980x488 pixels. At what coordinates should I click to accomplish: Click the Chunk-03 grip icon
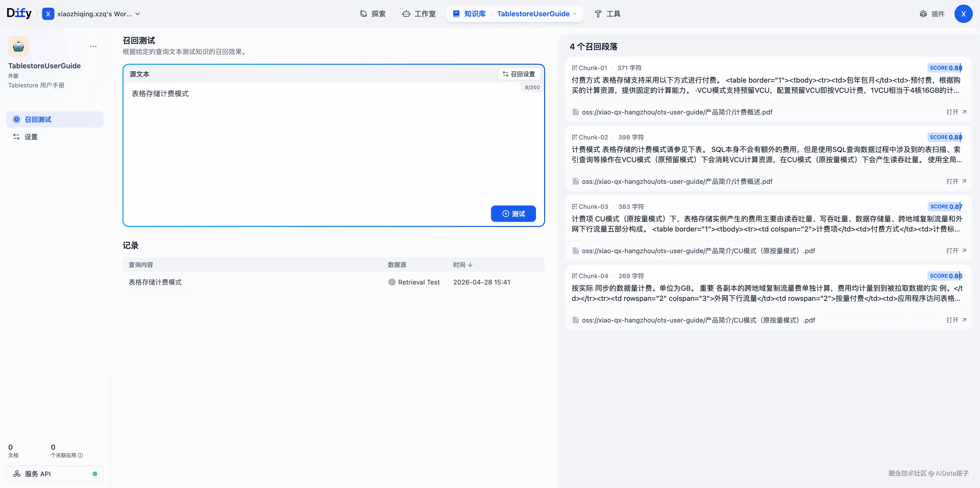[574, 207]
